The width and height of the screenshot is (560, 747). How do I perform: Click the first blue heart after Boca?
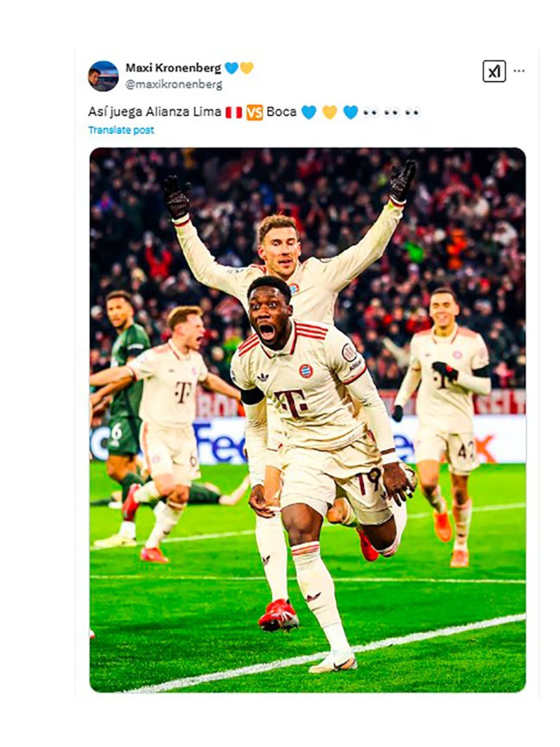[309, 112]
